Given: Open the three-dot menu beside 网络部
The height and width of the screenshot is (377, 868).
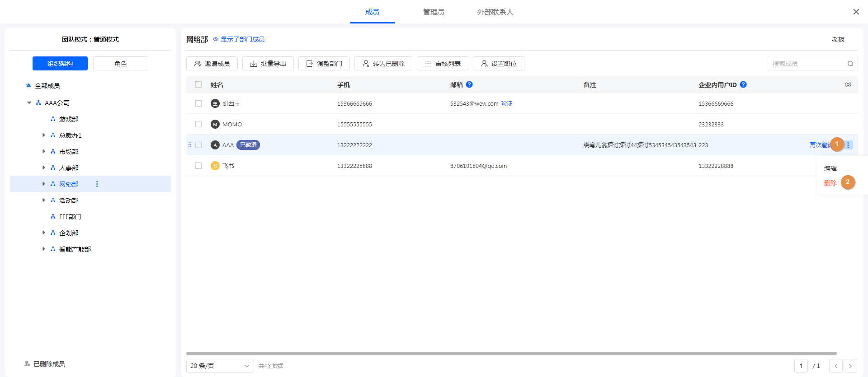Looking at the screenshot, I should click(97, 184).
